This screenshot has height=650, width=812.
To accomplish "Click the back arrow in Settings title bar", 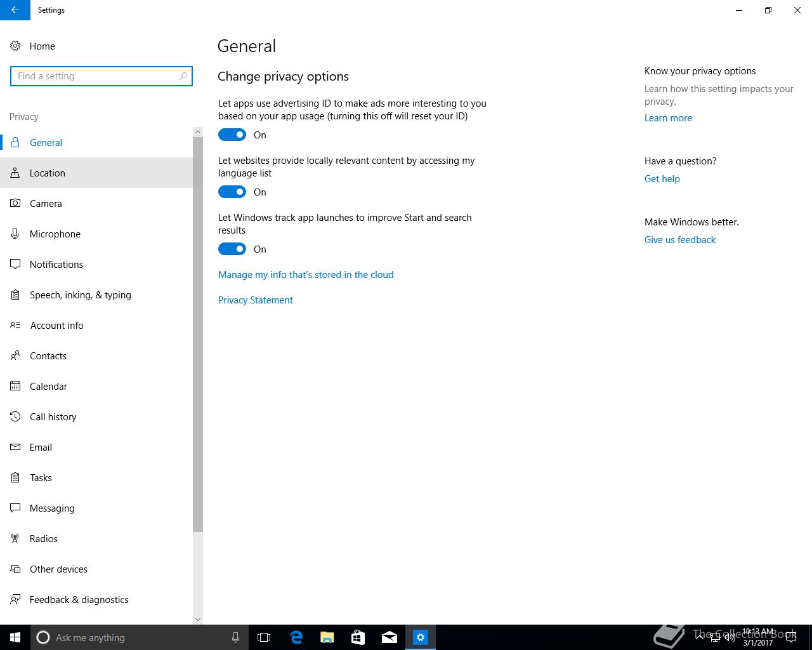I will point(15,10).
